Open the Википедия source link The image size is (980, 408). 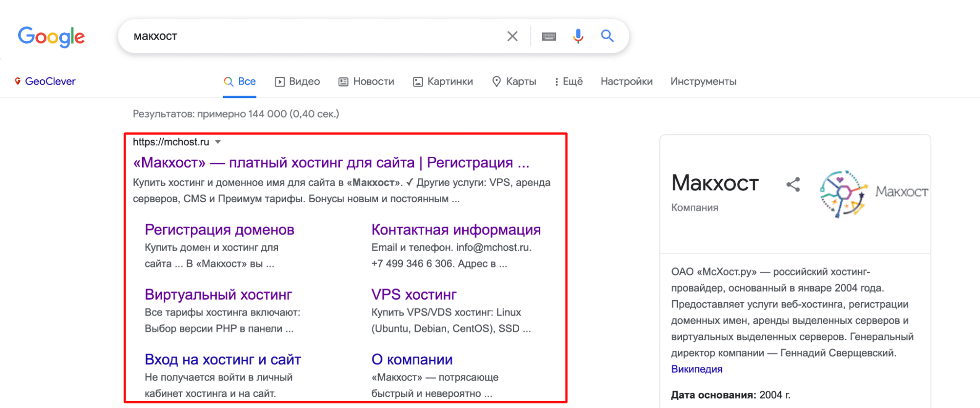pyautogui.click(x=697, y=369)
